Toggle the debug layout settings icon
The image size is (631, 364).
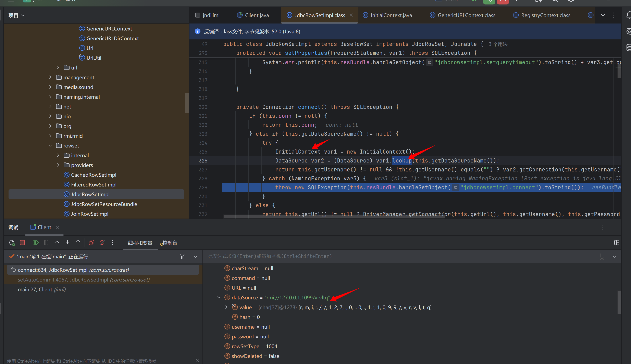click(617, 243)
